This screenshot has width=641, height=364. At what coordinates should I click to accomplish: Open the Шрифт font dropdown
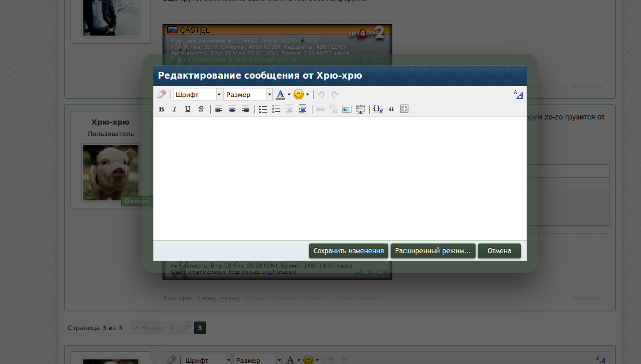point(198,95)
